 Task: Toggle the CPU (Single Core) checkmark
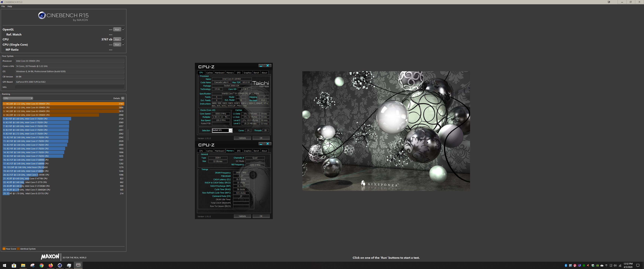click(x=124, y=44)
